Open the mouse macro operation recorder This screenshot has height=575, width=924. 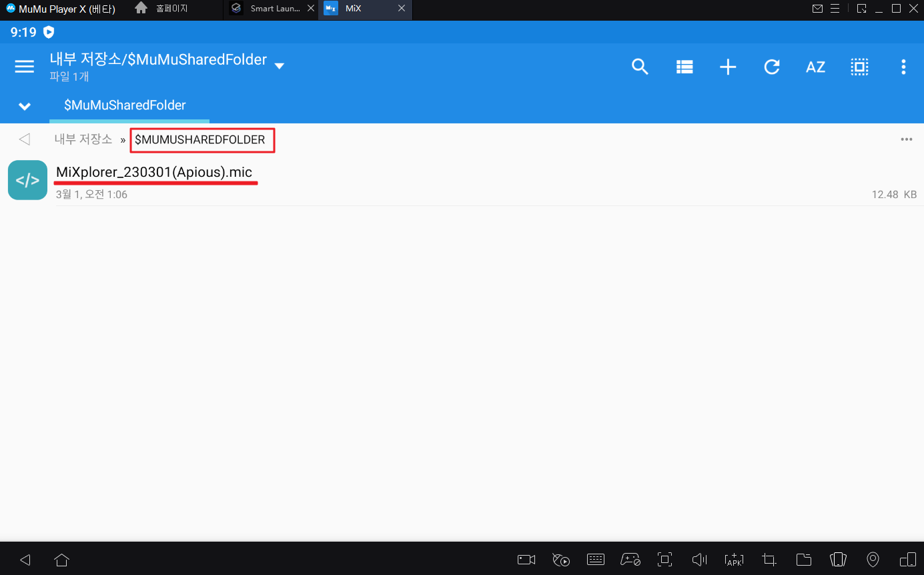click(561, 560)
